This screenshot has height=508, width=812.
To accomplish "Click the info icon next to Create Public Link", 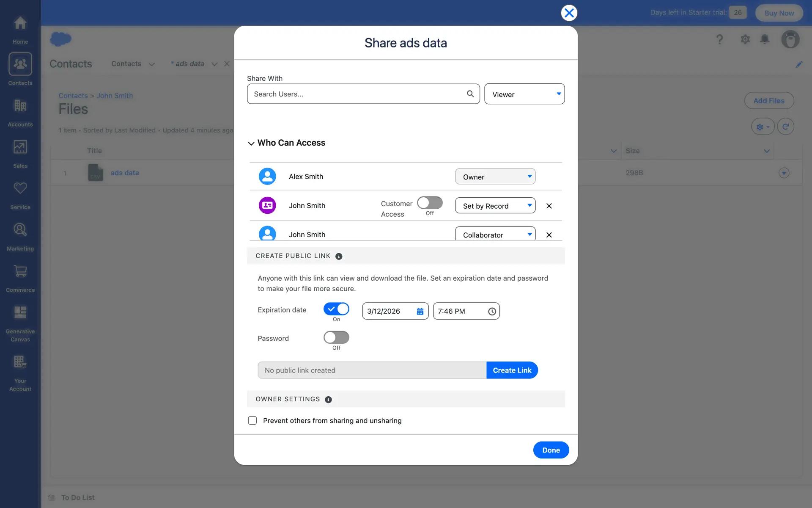I will pos(339,257).
